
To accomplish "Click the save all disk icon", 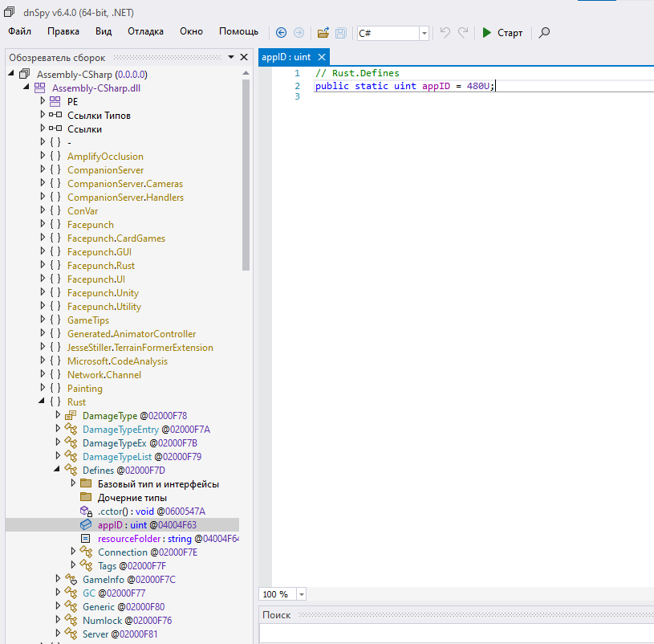I will tap(340, 33).
